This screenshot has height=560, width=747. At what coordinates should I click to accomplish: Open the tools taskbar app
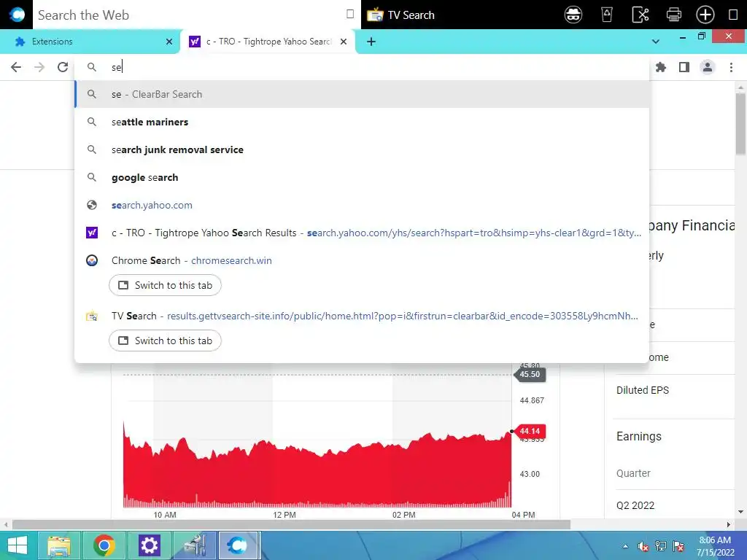[x=194, y=545]
